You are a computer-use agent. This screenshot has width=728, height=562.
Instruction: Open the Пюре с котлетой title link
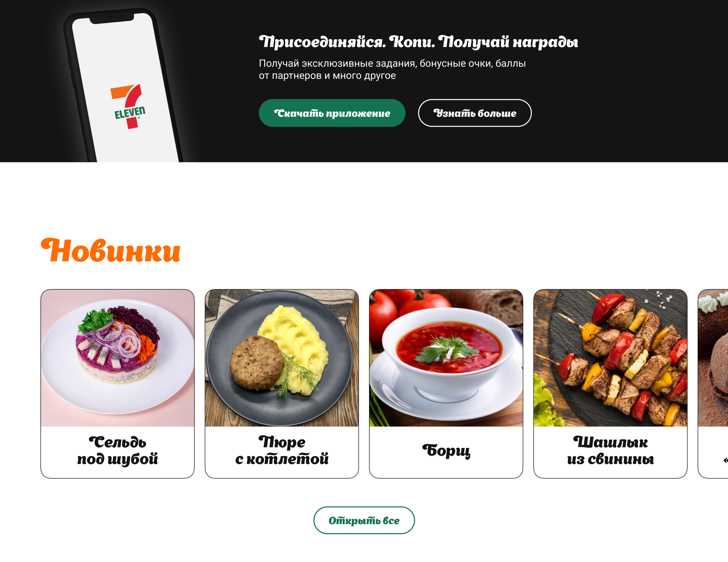pos(282,450)
